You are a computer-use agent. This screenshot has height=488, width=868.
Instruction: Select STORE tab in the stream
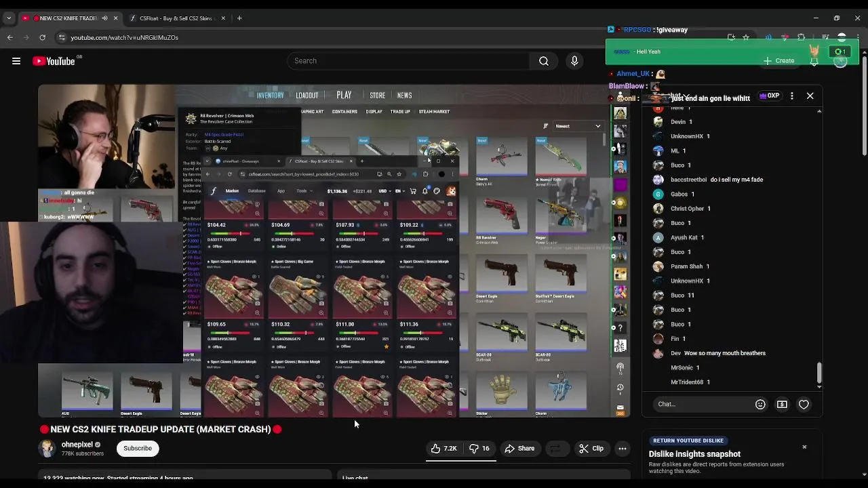point(378,96)
